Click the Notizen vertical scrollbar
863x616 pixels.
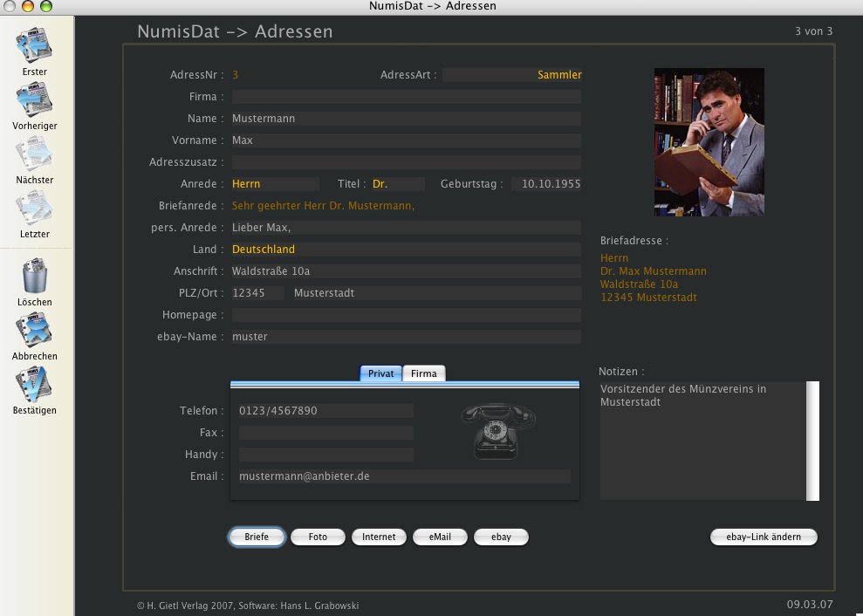pyautogui.click(x=813, y=441)
